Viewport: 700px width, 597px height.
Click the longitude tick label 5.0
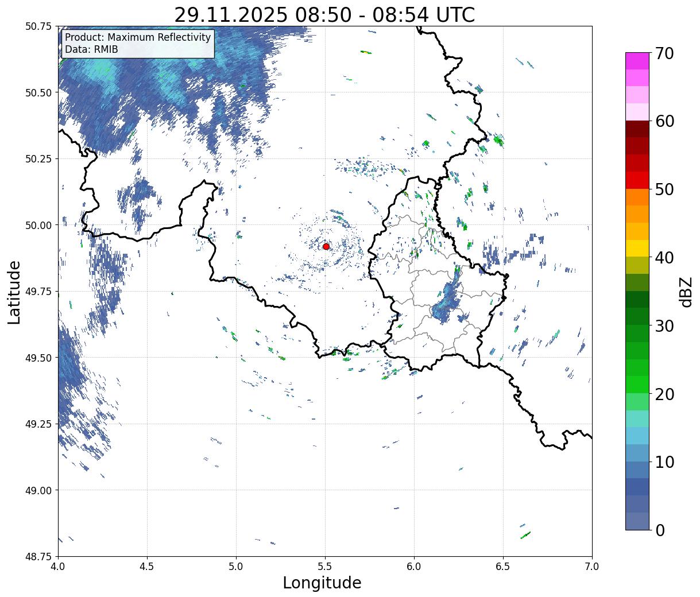pos(236,566)
